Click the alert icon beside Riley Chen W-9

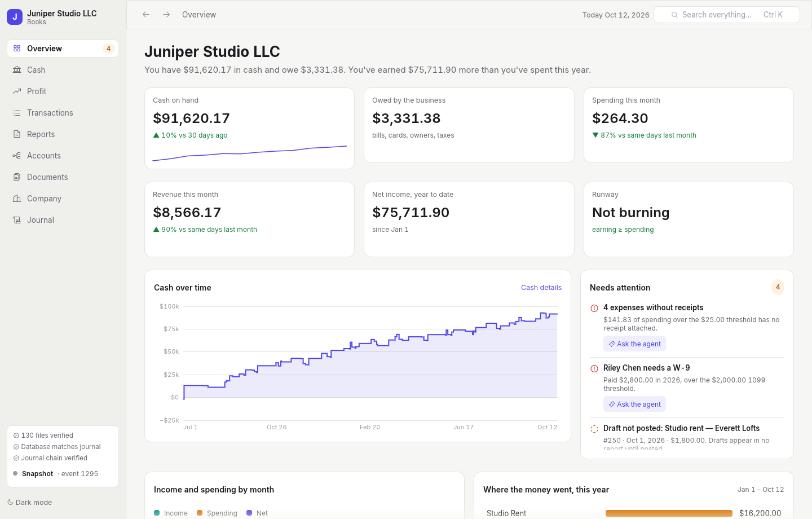pos(594,368)
